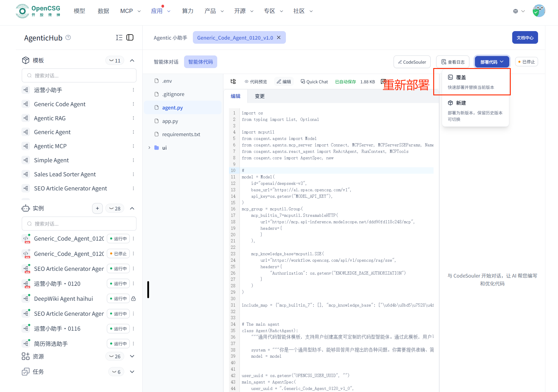The image size is (558, 392).
Task: Switch to the 智能体对话 tab
Action: click(x=166, y=62)
